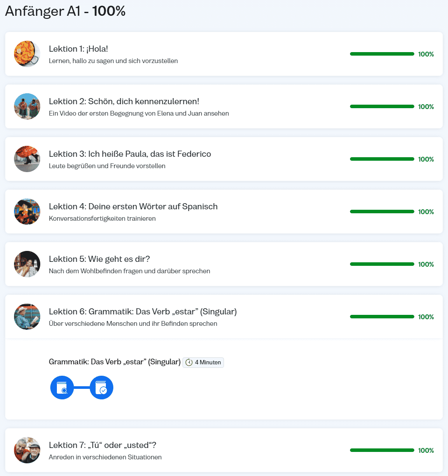Expand Lektion 3: Ich heiße Paula
448x476 pixels.
pyautogui.click(x=130, y=154)
